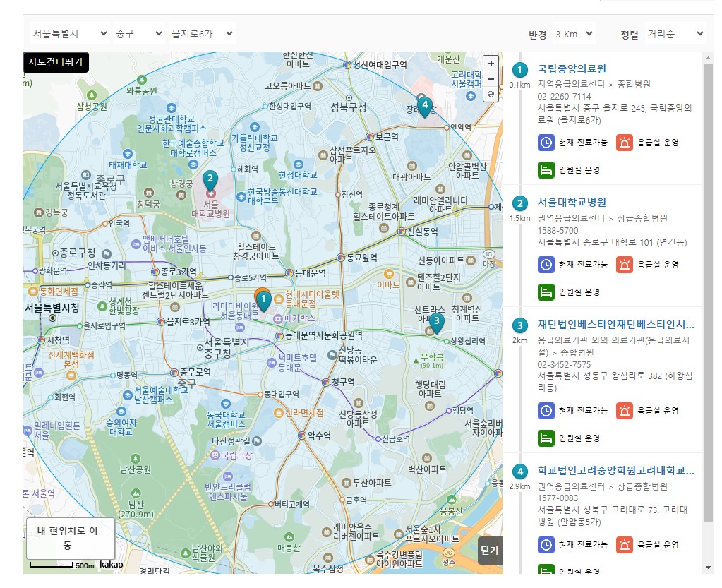Open 국립중앙의료원 hospital link
Viewport: 722px width, 588px height.
pos(572,69)
